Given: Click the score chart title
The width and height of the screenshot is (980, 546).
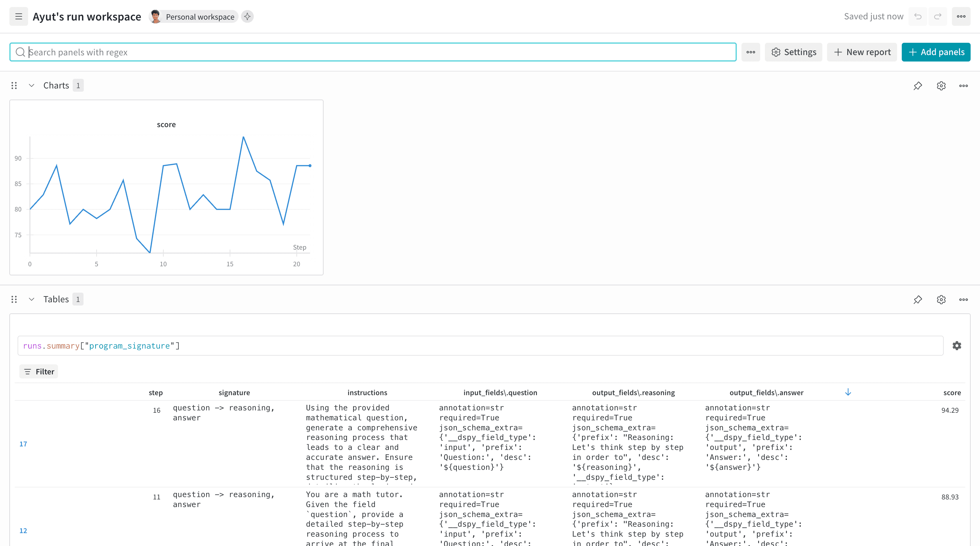Looking at the screenshot, I should (x=166, y=124).
